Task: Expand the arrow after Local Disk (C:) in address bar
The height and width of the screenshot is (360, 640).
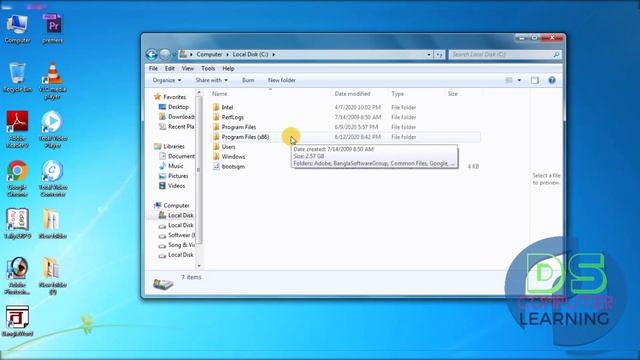Action: tap(273, 54)
